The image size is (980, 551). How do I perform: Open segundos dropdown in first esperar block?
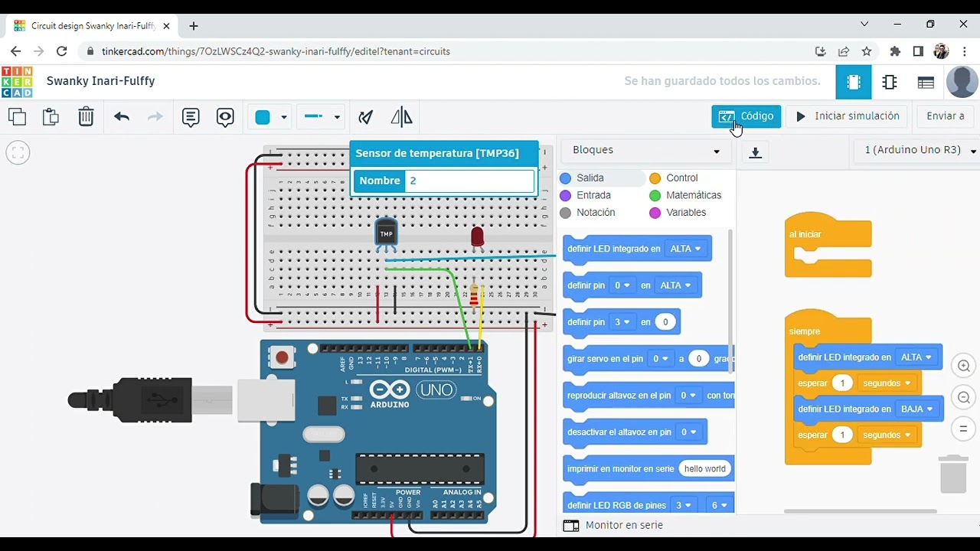point(887,383)
